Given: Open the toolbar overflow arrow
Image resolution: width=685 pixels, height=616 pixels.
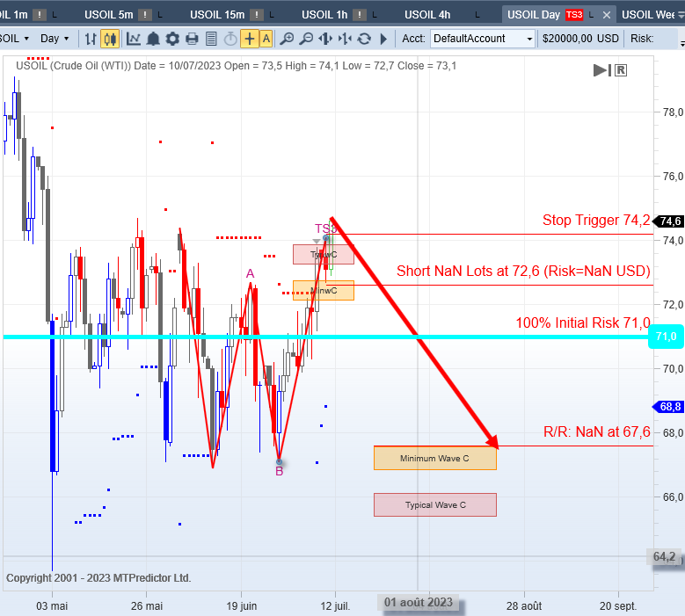Looking at the screenshot, I should [x=682, y=42].
